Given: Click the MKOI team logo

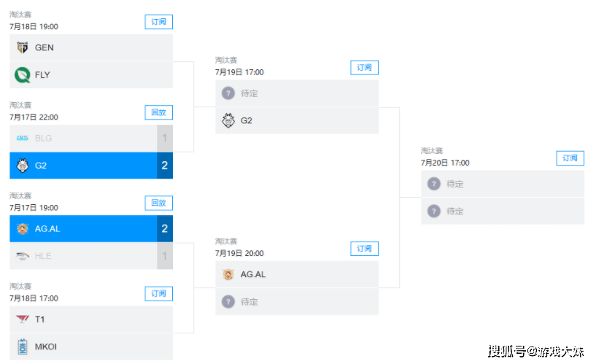Looking at the screenshot, I should pyautogui.click(x=23, y=346).
